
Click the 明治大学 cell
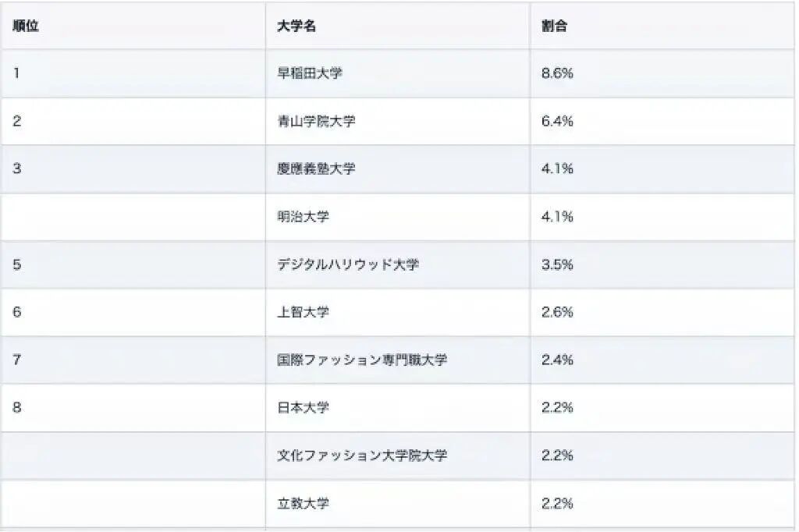pyautogui.click(x=303, y=217)
